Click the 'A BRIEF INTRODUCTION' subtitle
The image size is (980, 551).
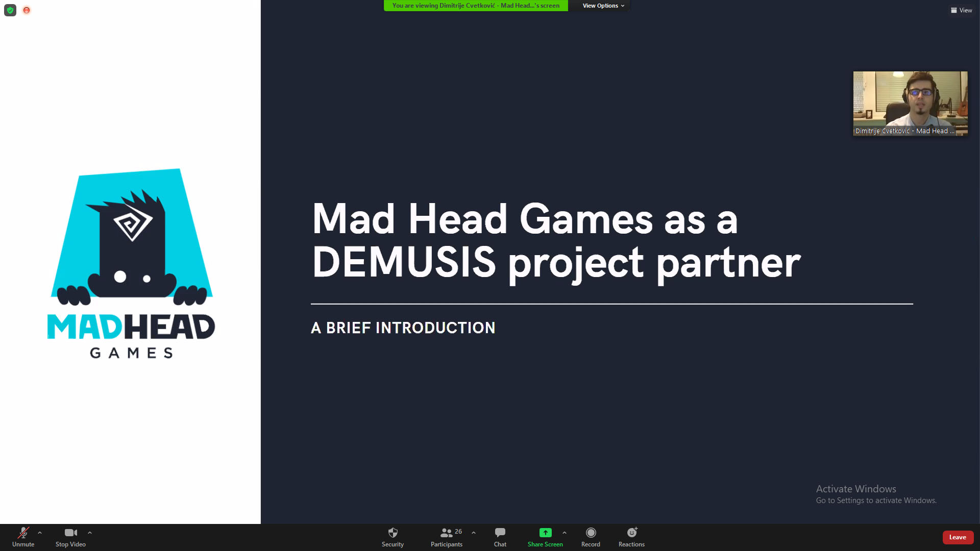point(403,328)
